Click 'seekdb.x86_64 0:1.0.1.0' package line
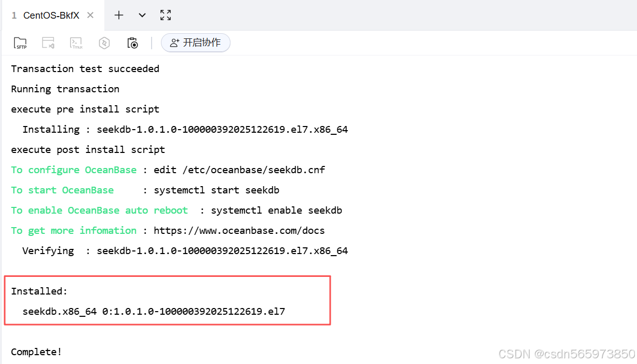Viewport: 637px width, 364px height. tap(154, 311)
